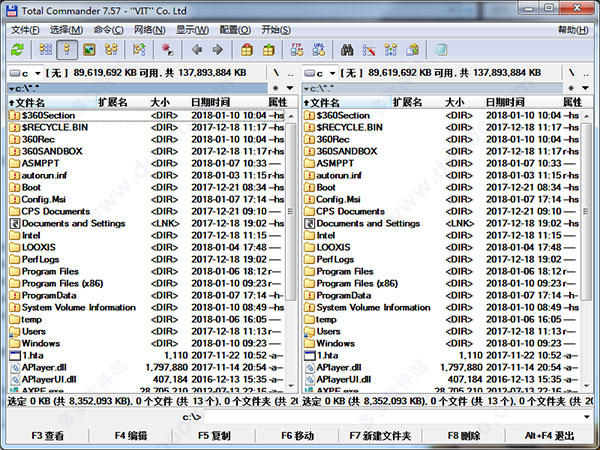600x450 pixels.
Task: Open left panel directory history arrow
Action: coord(290,88)
